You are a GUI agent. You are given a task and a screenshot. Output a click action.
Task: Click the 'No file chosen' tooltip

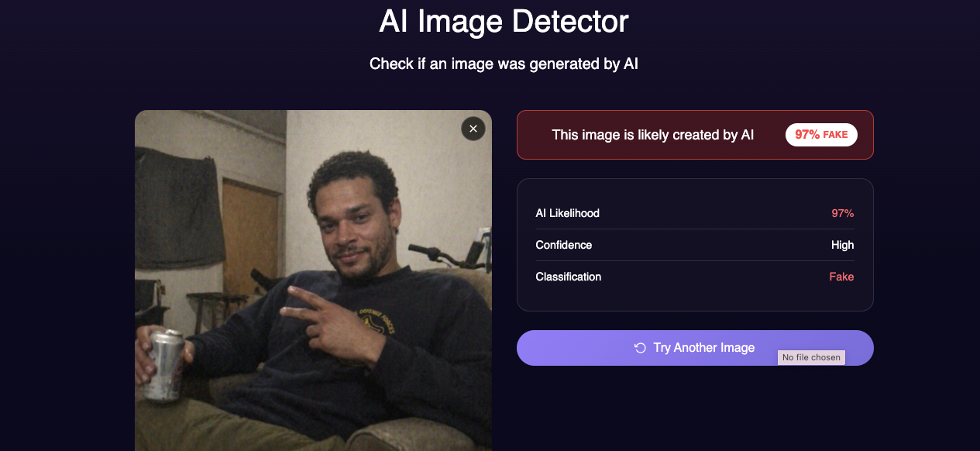811,357
